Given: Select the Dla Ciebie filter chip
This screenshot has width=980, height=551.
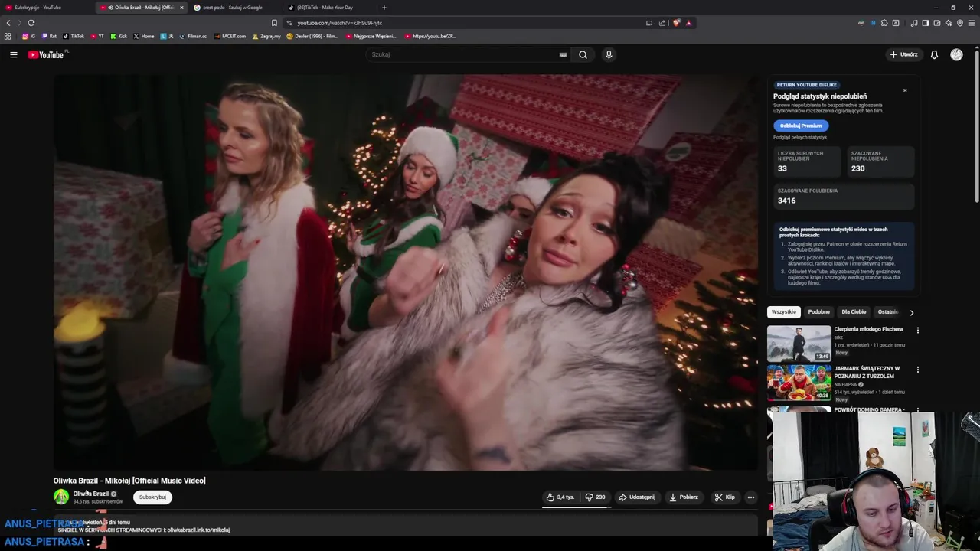Looking at the screenshot, I should point(854,312).
